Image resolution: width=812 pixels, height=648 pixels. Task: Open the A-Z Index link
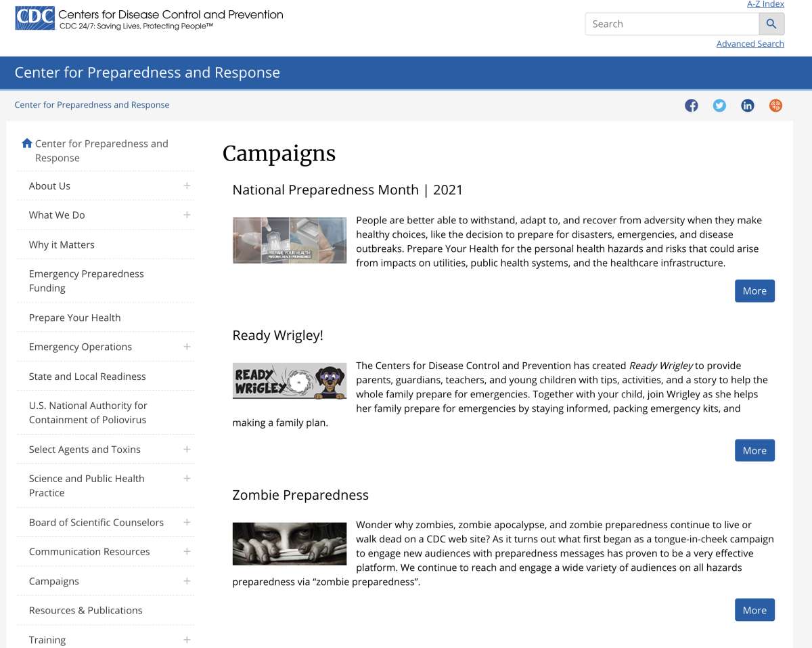[x=765, y=5]
